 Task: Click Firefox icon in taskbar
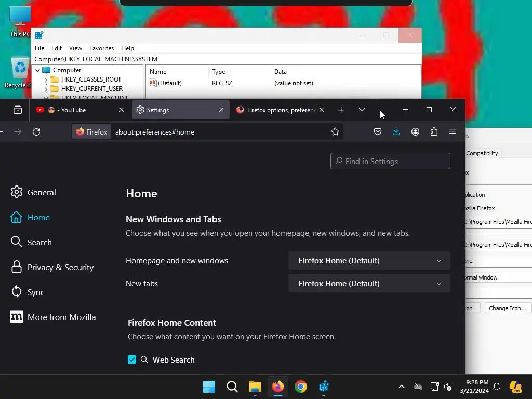(278, 387)
